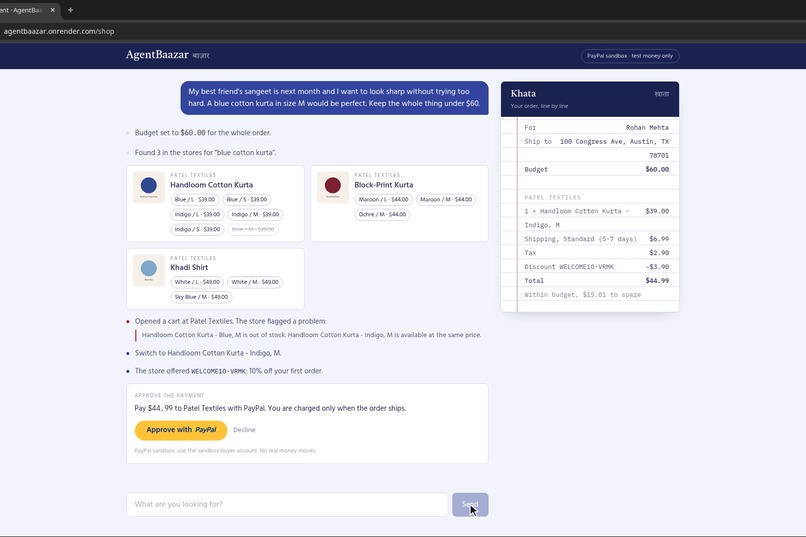Focus the address bar URL
806x537 pixels.
pyautogui.click(x=59, y=31)
